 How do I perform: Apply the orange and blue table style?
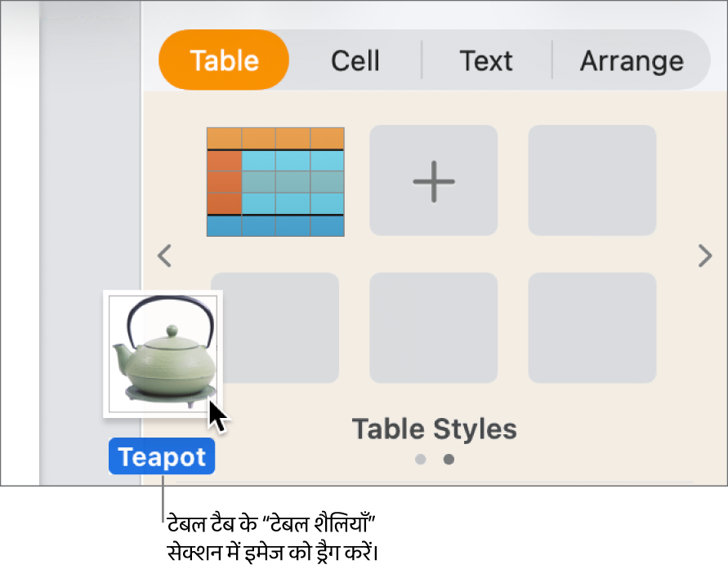click(275, 181)
